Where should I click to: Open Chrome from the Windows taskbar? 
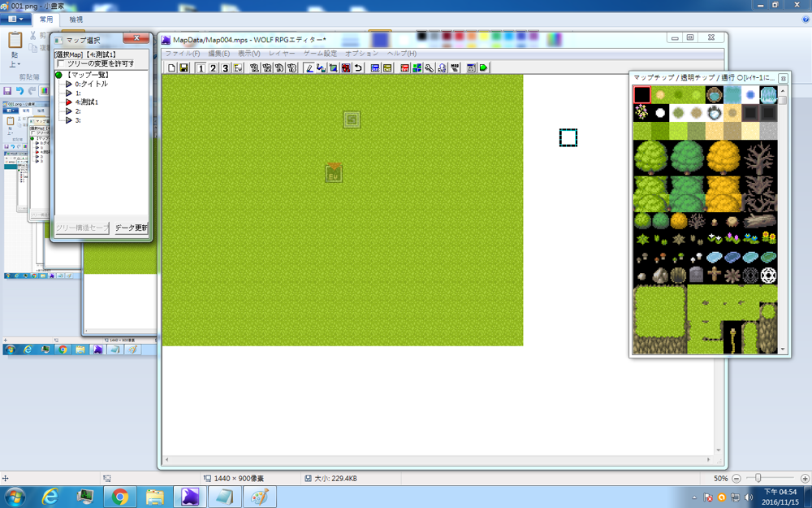point(119,495)
